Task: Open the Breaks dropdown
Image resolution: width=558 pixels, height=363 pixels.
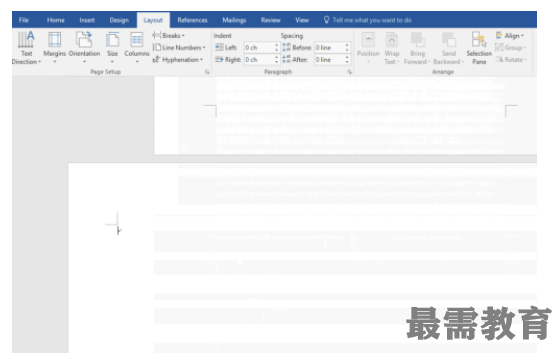Action: 169,36
